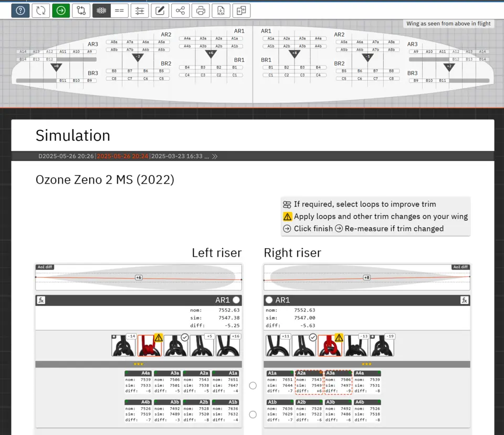Click the fx button on Left riser AR1
Screen dimensions: 504x435
click(x=41, y=300)
